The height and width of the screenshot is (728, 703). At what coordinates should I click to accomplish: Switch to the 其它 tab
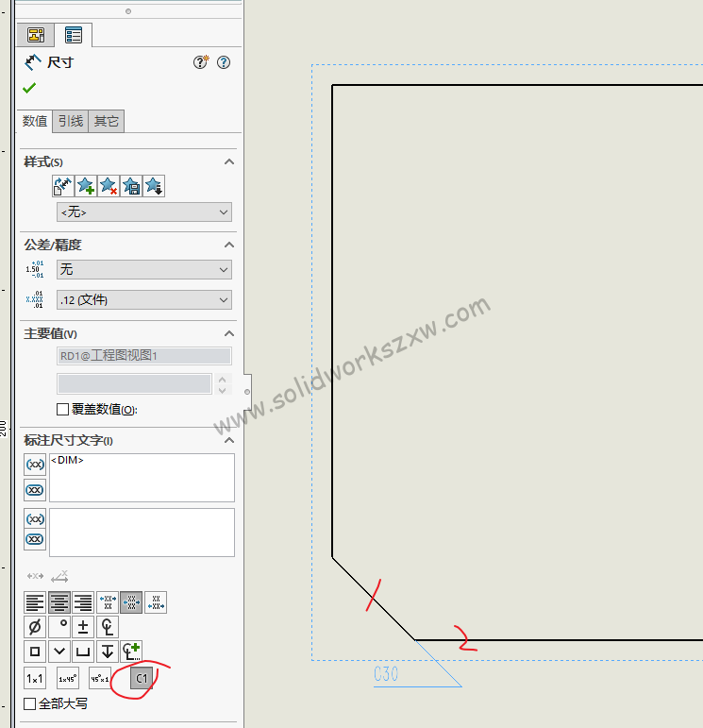coord(107,121)
